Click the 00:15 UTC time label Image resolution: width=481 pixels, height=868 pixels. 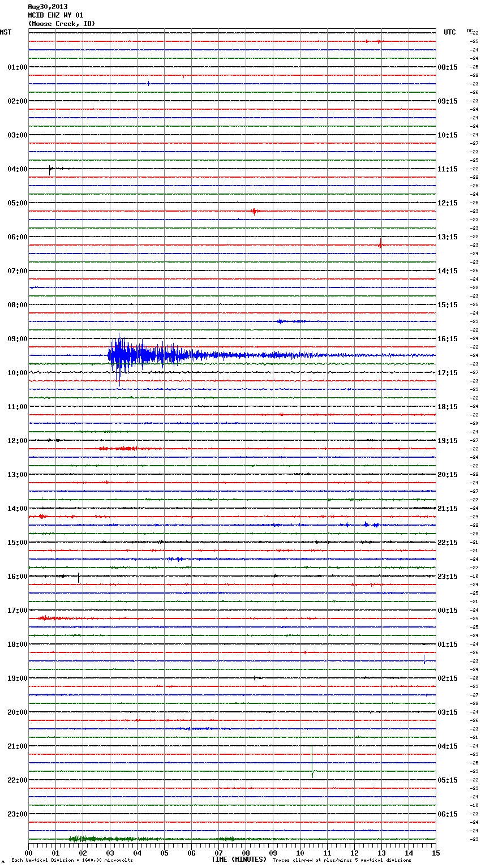pyautogui.click(x=448, y=611)
